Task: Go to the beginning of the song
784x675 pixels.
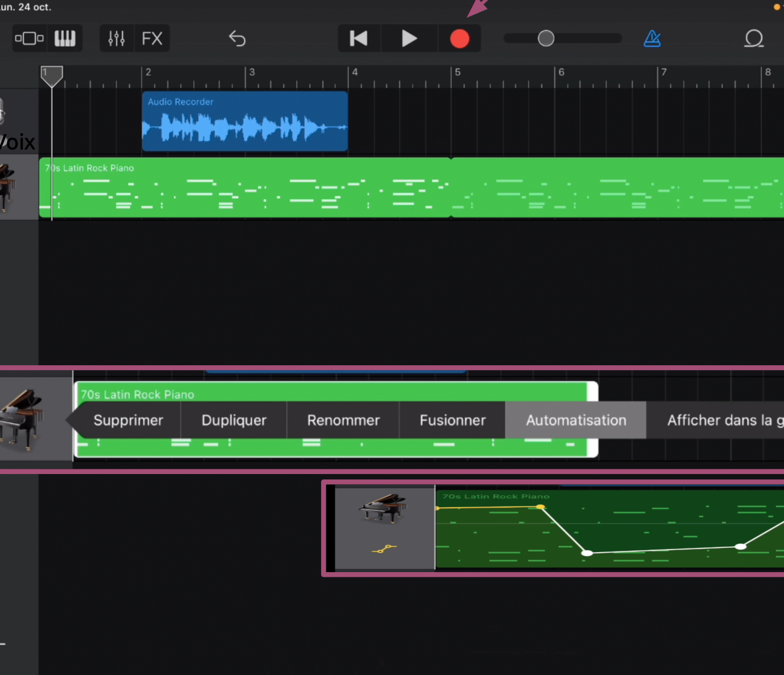Action: coord(359,38)
